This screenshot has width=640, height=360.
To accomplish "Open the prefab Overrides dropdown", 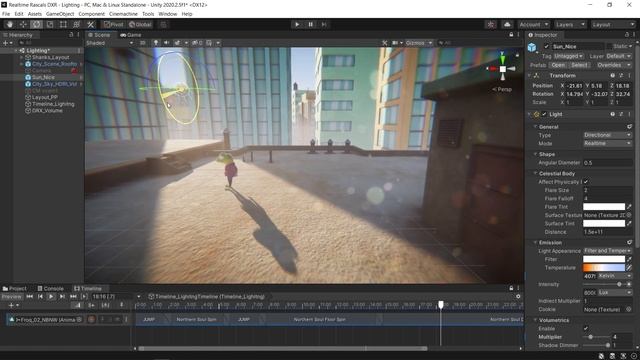I will 613,65.
